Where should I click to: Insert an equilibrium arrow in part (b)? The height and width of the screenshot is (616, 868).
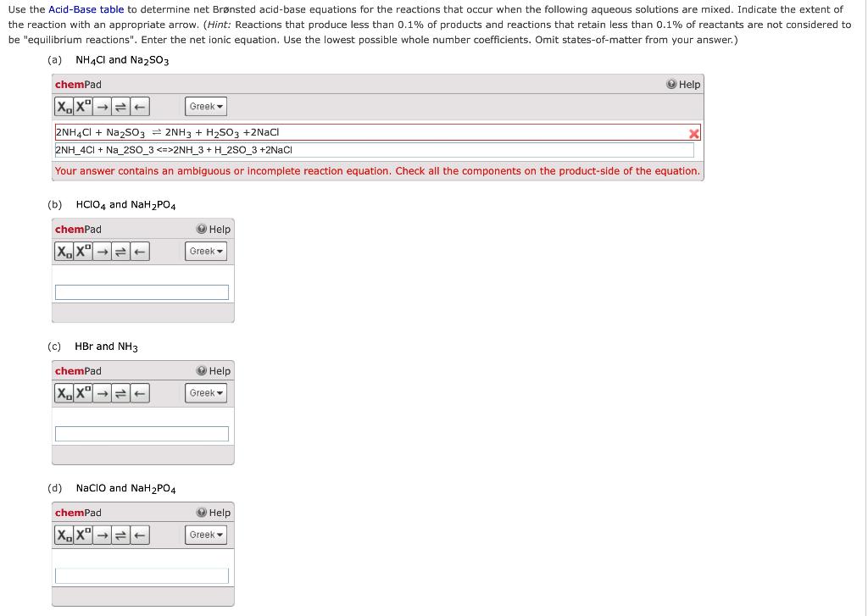[120, 251]
